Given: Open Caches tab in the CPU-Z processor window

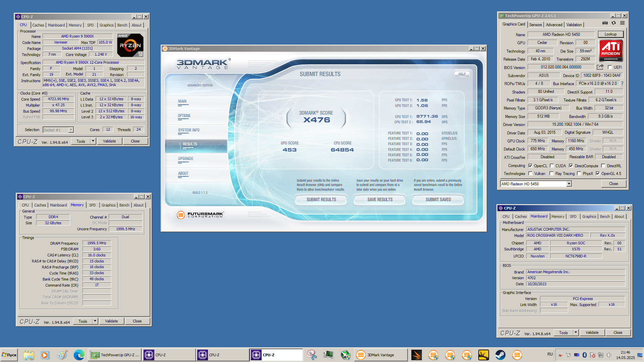Looking at the screenshot, I should (x=38, y=25).
